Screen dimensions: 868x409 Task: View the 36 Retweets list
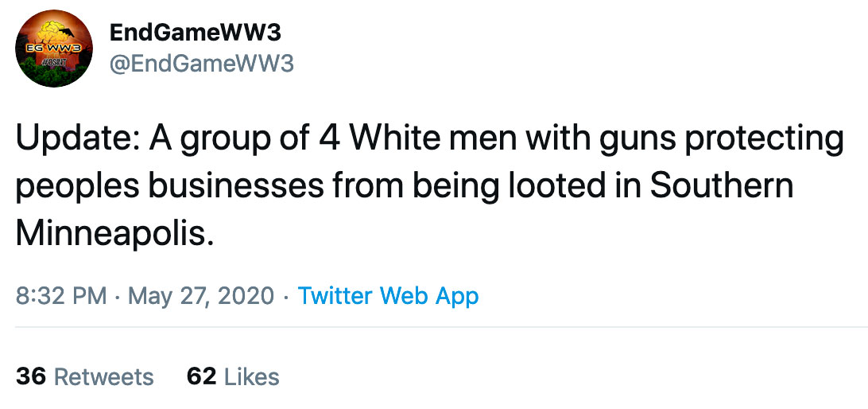84,376
